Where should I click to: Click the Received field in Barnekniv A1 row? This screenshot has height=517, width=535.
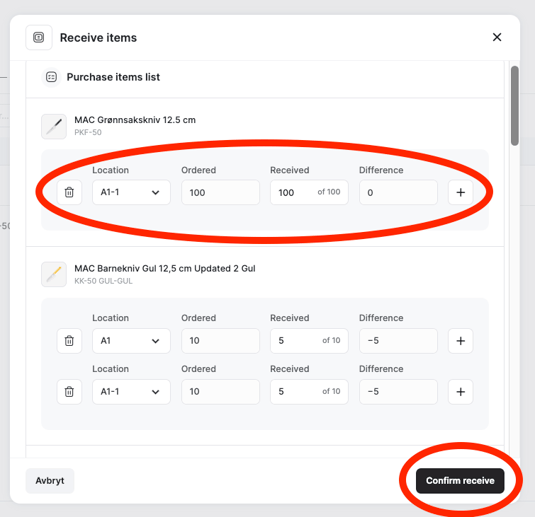(x=309, y=341)
